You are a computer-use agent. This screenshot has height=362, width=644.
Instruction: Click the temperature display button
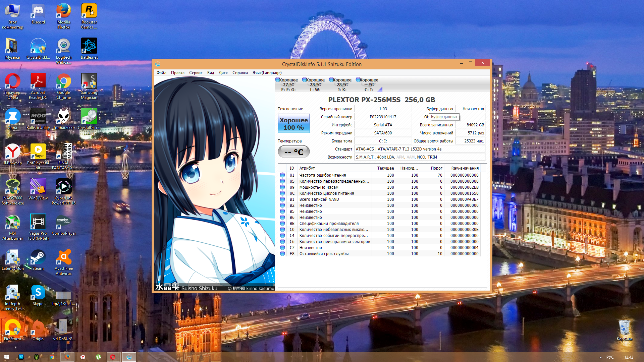tap(293, 152)
